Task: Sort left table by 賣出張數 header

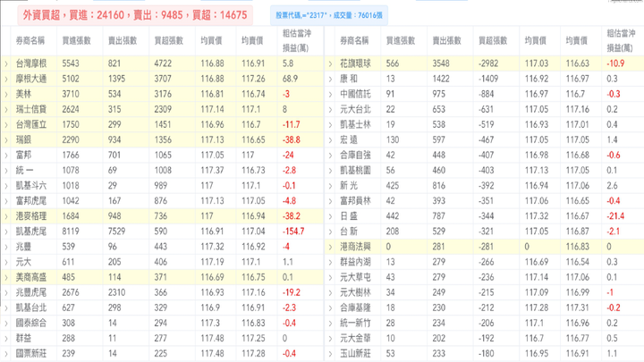Action: (x=123, y=40)
